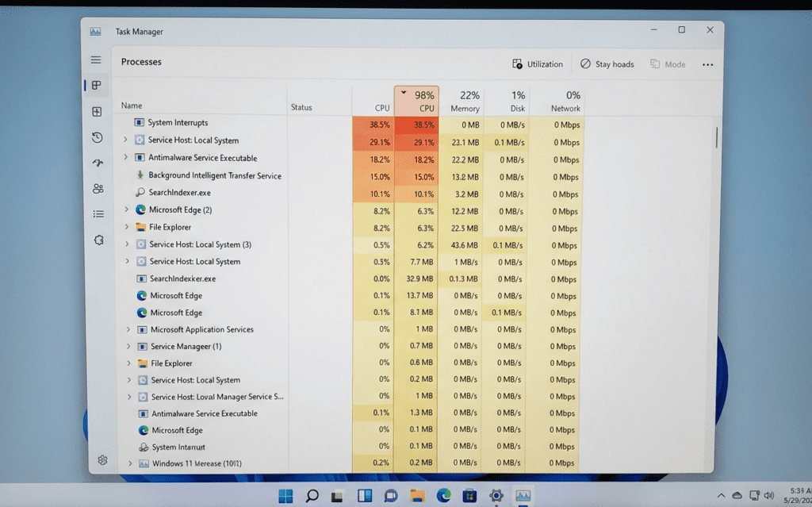This screenshot has width=812, height=507.
Task: Open the Users page from the sidebar
Action: coord(98,189)
